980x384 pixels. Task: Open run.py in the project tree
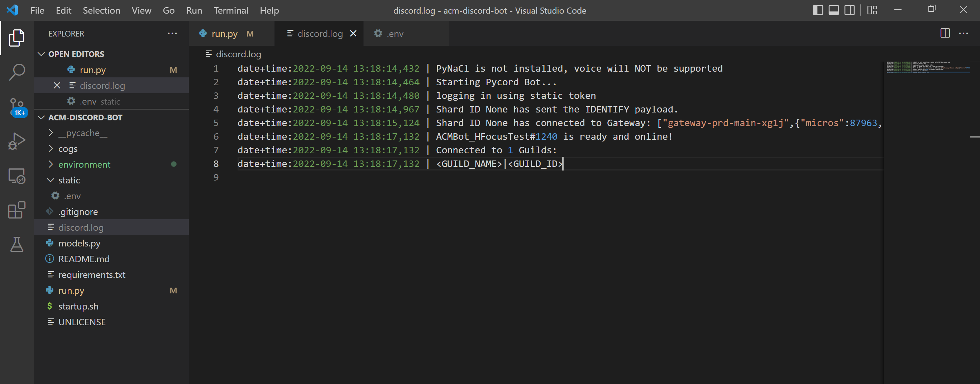[x=111, y=291]
